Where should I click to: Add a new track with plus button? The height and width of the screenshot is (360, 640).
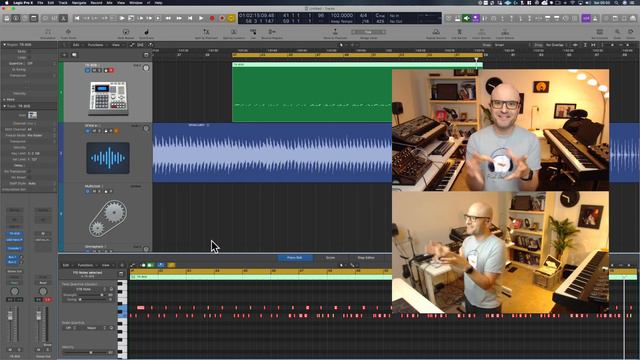(64, 55)
